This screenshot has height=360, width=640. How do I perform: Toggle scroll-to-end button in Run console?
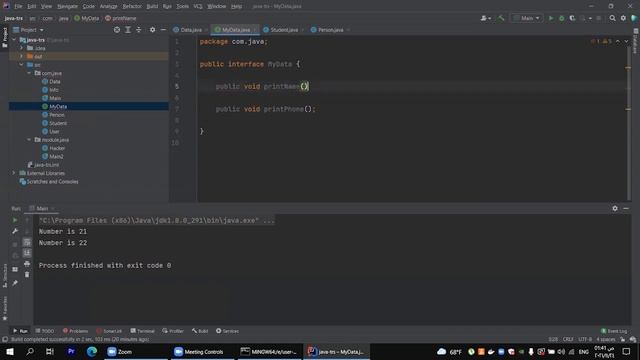(x=27, y=253)
